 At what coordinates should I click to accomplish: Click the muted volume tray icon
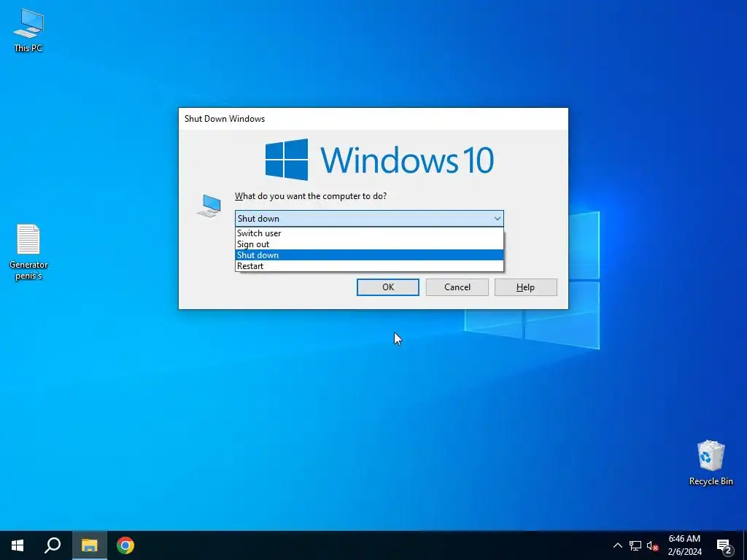pyautogui.click(x=652, y=545)
